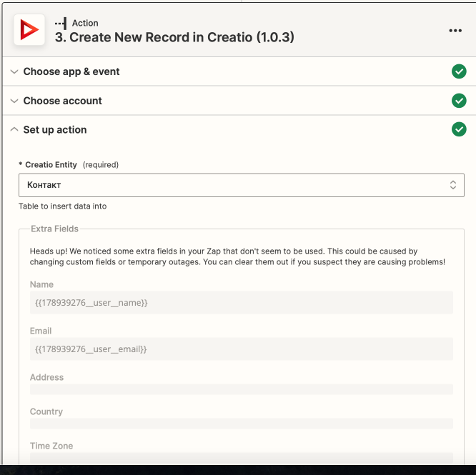This screenshot has height=475, width=476.
Task: Click green checkmark beside Choose account
Action: 459,101
